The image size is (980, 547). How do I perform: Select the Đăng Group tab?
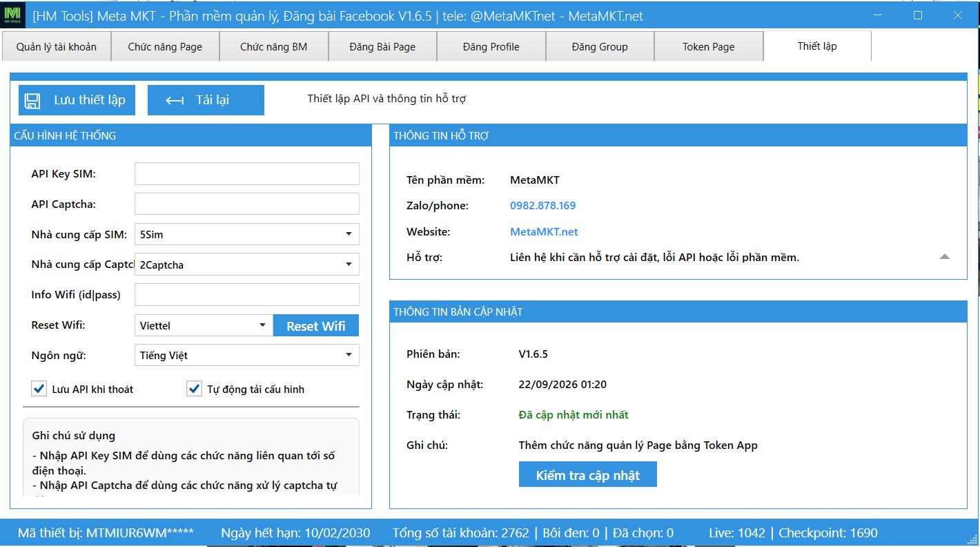tap(600, 47)
